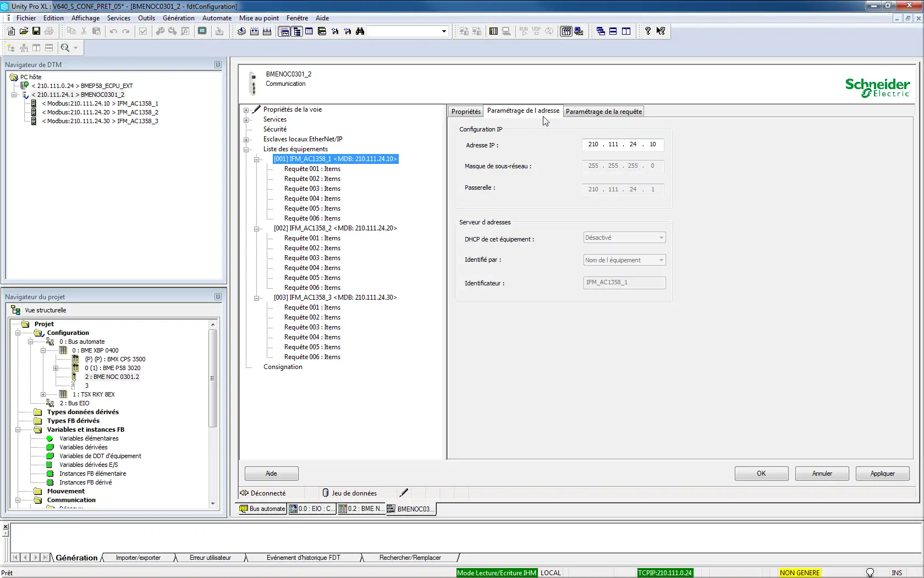Click the Aide button

(x=271, y=474)
